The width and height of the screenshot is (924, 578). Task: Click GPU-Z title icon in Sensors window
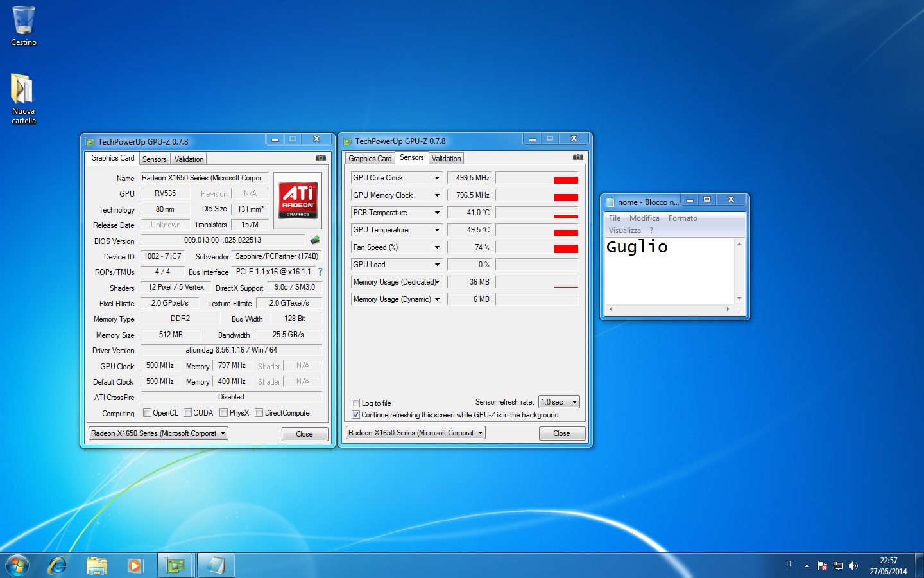click(348, 141)
